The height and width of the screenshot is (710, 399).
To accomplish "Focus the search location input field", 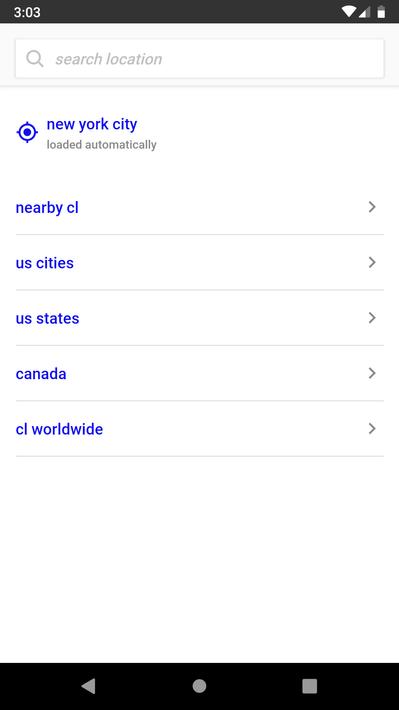I will pyautogui.click(x=200, y=58).
